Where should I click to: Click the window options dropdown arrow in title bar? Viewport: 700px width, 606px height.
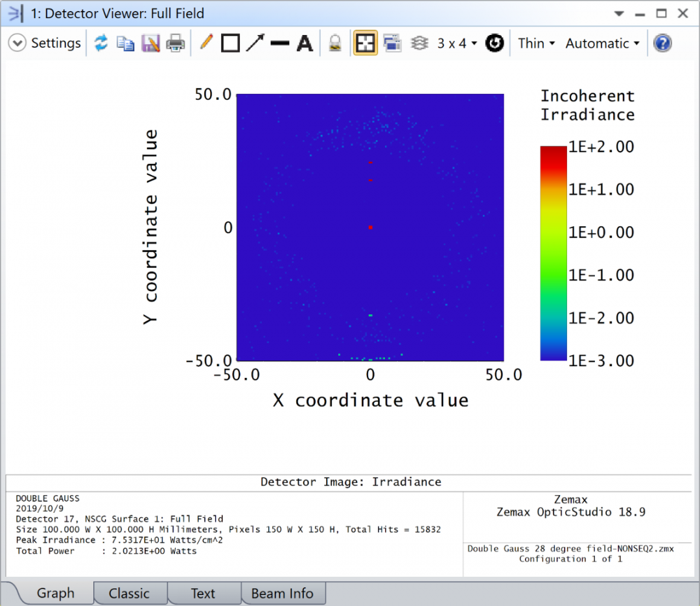coord(619,14)
